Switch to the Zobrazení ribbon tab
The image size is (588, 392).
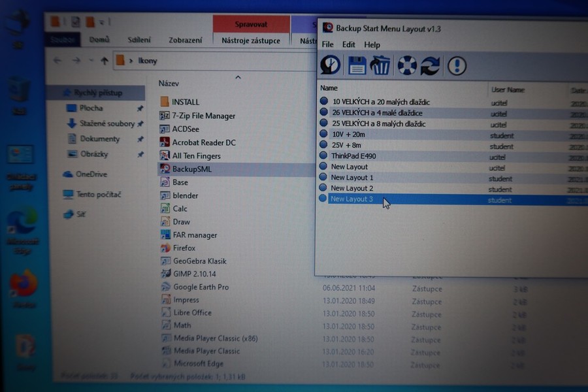tap(186, 41)
